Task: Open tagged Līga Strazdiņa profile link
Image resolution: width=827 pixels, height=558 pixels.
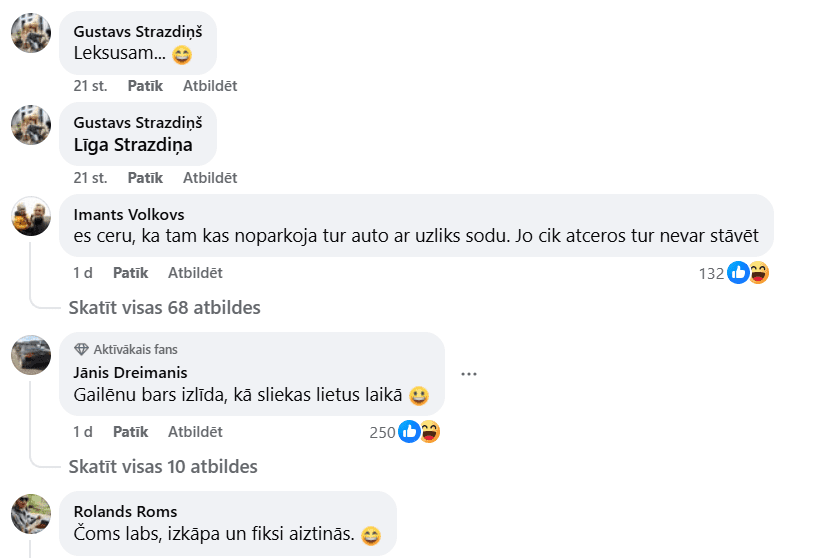Action: (133, 145)
